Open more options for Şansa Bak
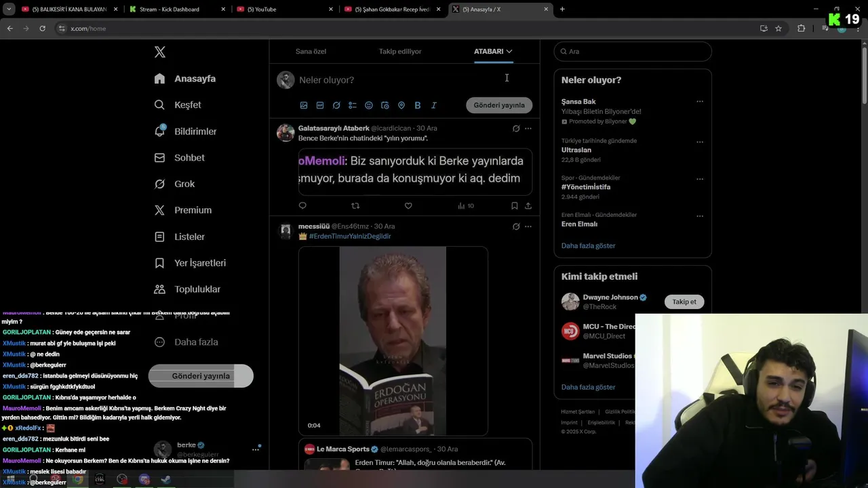 [700, 102]
